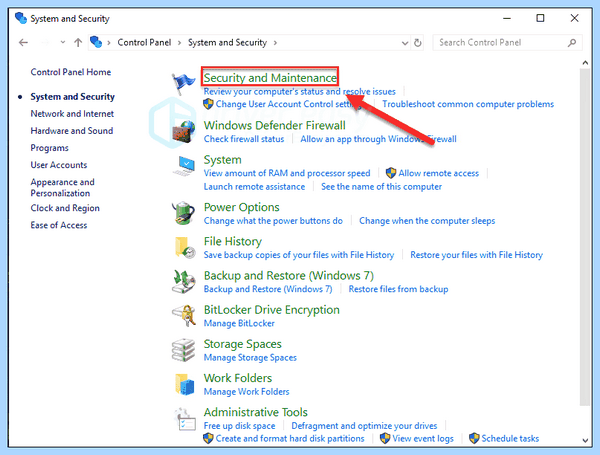Open Control Panel Home in the sidebar
This screenshot has height=455, width=600.
click(71, 72)
